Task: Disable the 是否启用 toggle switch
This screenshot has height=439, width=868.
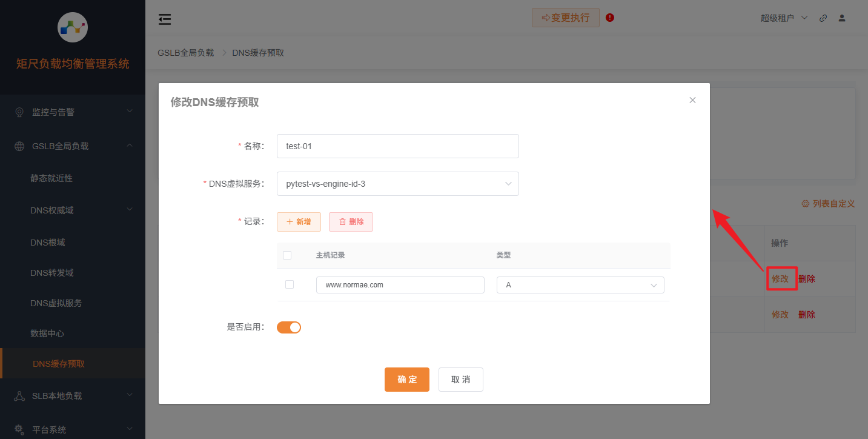Action: [289, 327]
